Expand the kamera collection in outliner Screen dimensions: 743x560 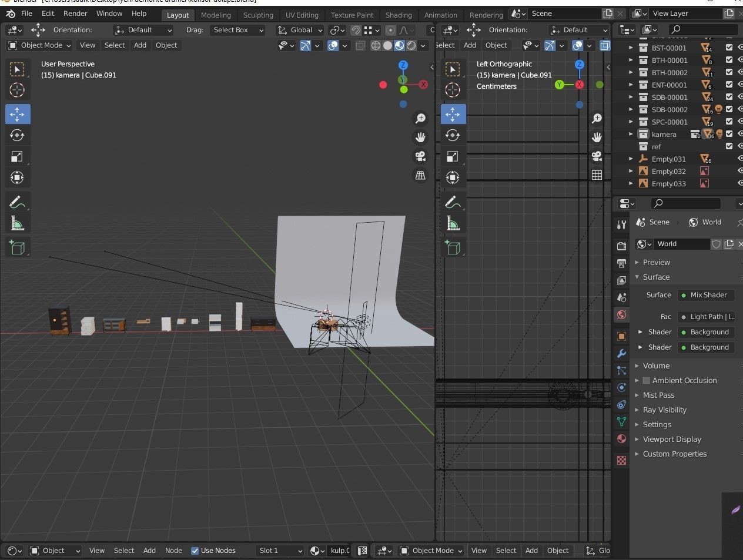tap(631, 134)
